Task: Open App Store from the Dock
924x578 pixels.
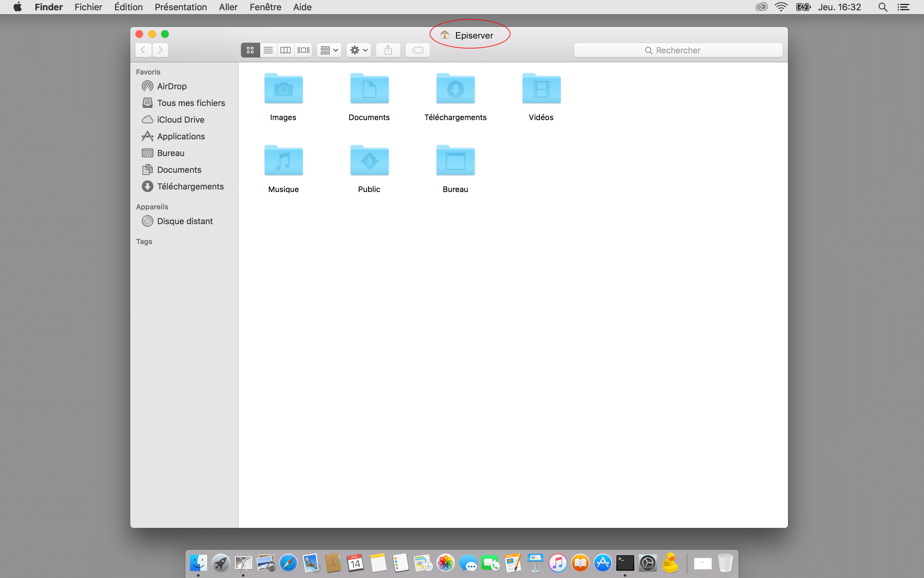Action: (x=603, y=563)
